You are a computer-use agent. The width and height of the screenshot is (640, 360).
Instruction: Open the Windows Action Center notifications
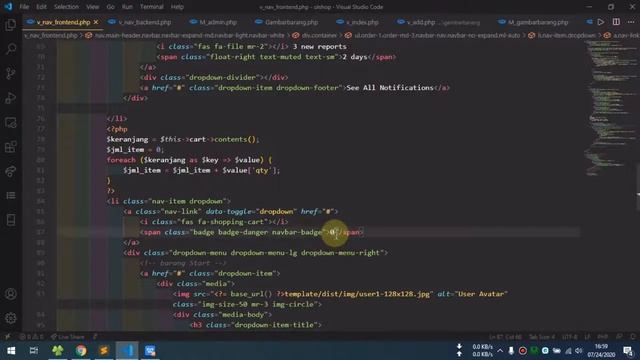coord(628,351)
